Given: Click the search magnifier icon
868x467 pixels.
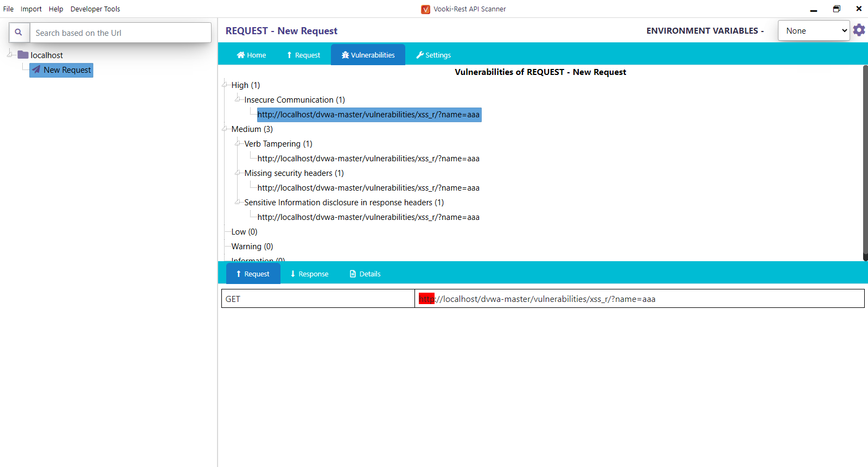Looking at the screenshot, I should pyautogui.click(x=19, y=33).
